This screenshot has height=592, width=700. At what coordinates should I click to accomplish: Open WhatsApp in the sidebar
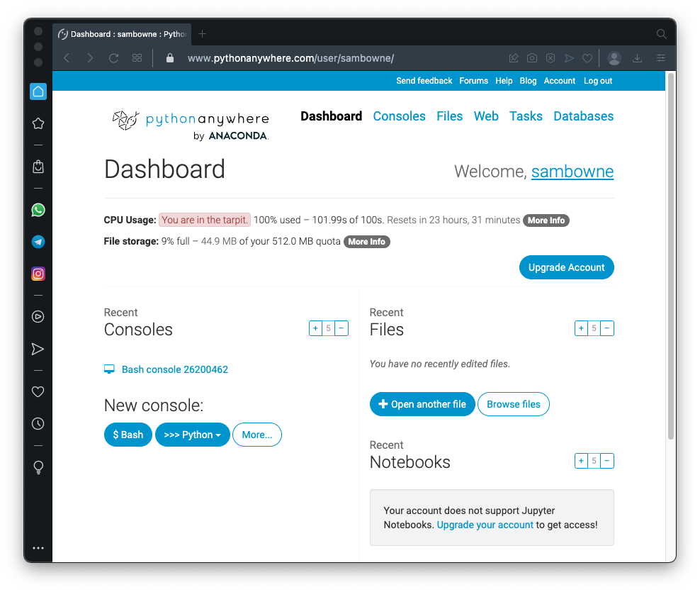coord(38,210)
